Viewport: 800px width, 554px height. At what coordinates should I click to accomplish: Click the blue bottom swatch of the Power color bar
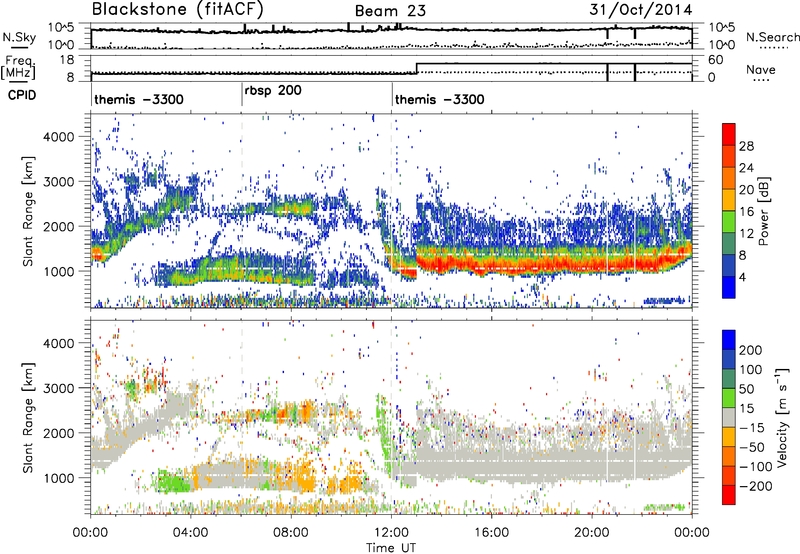729,287
